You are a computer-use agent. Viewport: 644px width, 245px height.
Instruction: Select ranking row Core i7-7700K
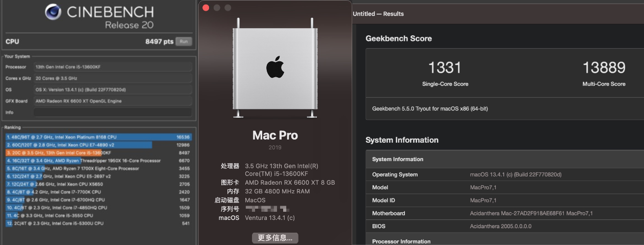pyautogui.click(x=99, y=192)
